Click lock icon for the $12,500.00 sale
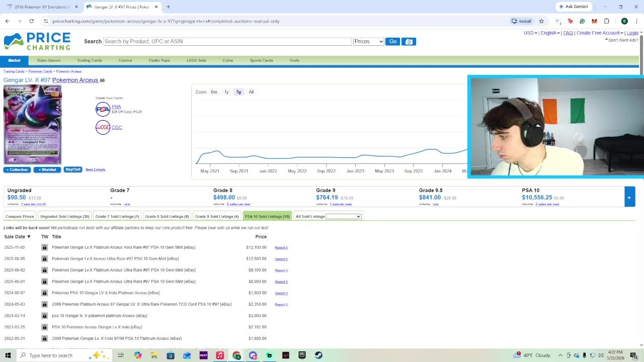This screenshot has width=644, height=362. point(44,259)
